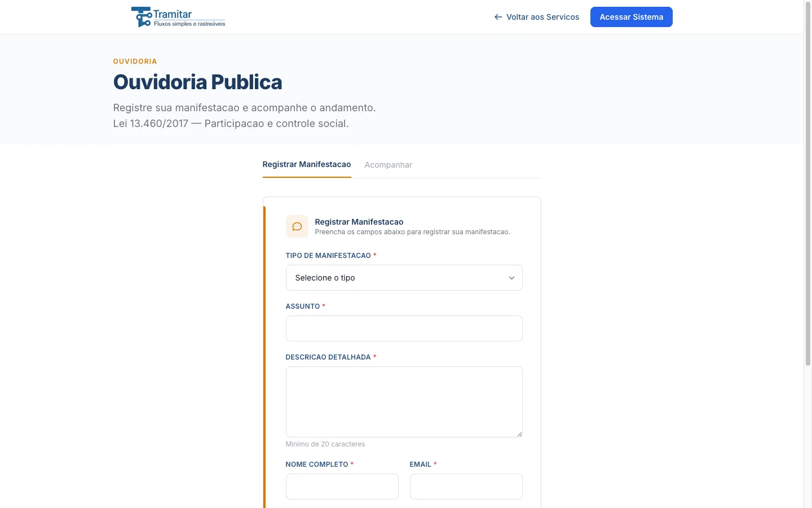This screenshot has height=508, width=812.
Task: Focus the Nome Completo field
Action: pyautogui.click(x=342, y=487)
